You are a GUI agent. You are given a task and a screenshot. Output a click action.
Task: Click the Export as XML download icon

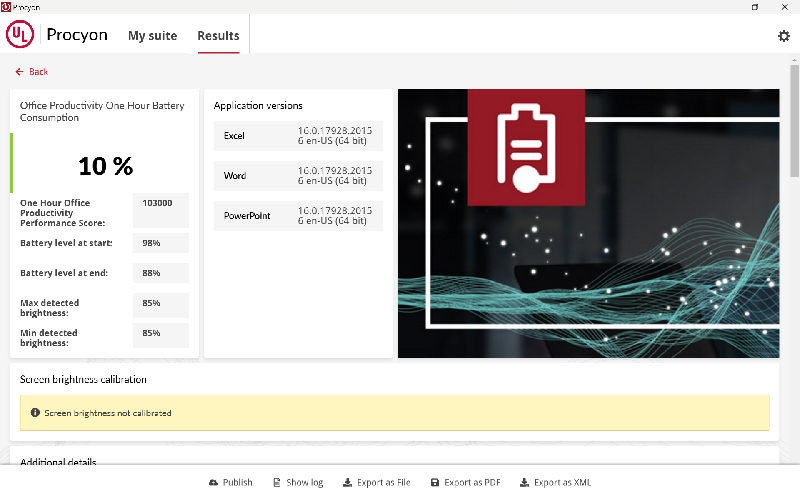(524, 482)
